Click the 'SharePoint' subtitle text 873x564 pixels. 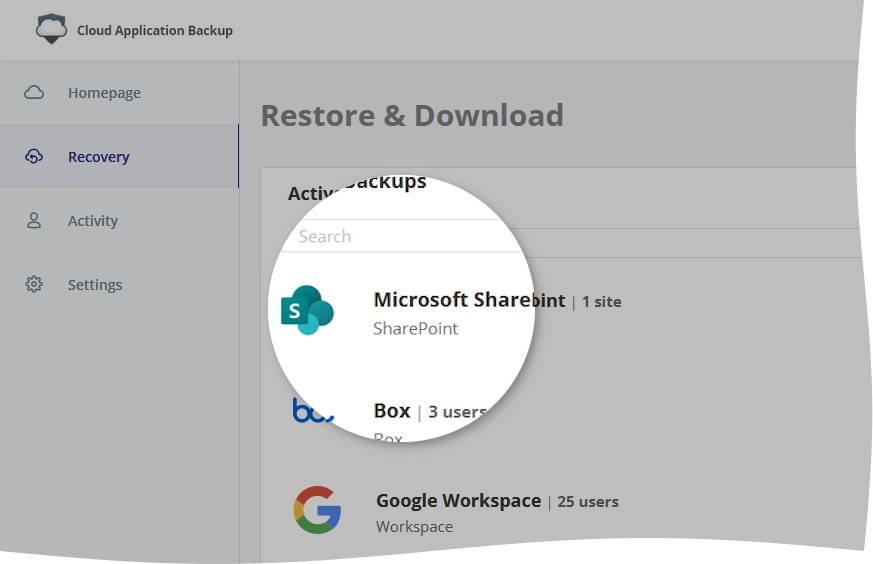pos(415,328)
